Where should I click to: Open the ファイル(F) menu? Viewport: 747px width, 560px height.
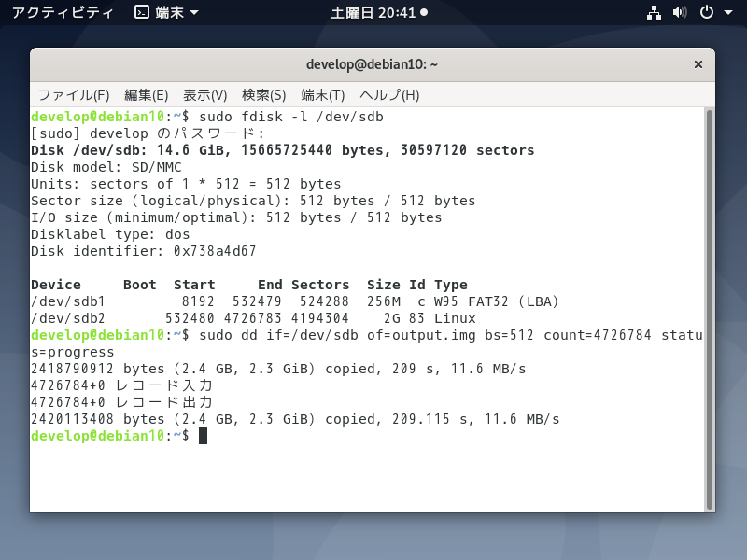click(74, 95)
